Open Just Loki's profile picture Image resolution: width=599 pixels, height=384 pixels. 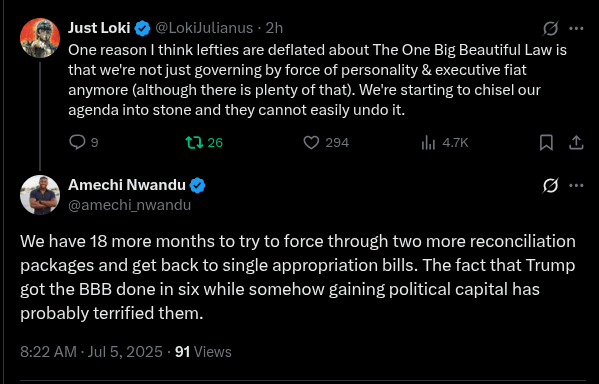(x=40, y=38)
